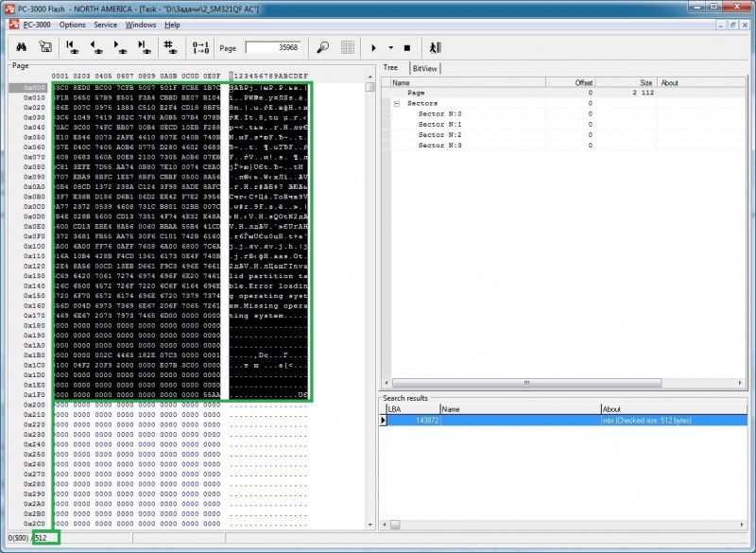The image size is (756, 553).
Task: Click the Name column header in search results
Action: click(521, 409)
